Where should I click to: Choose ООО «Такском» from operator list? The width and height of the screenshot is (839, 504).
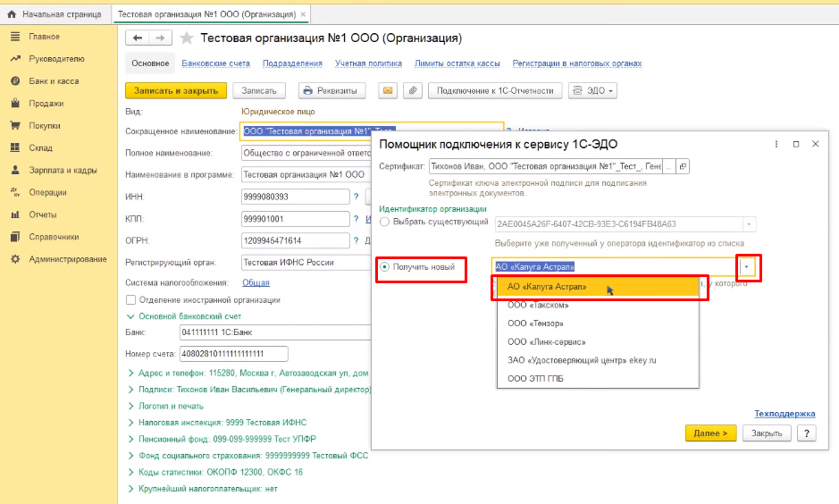[x=599, y=305]
